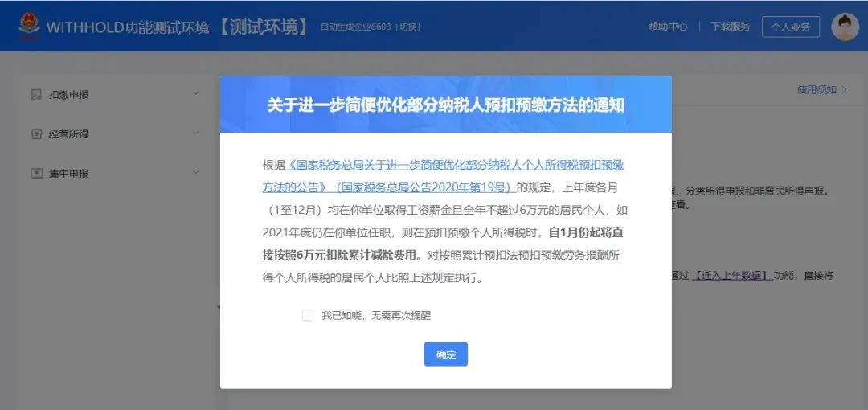Expand the 扣缴申报 menu chevron
The height and width of the screenshot is (410, 868).
195,94
